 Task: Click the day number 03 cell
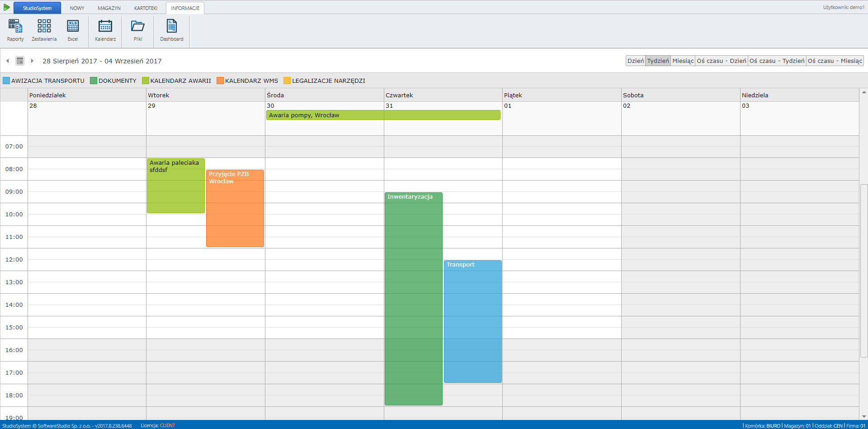coord(799,118)
